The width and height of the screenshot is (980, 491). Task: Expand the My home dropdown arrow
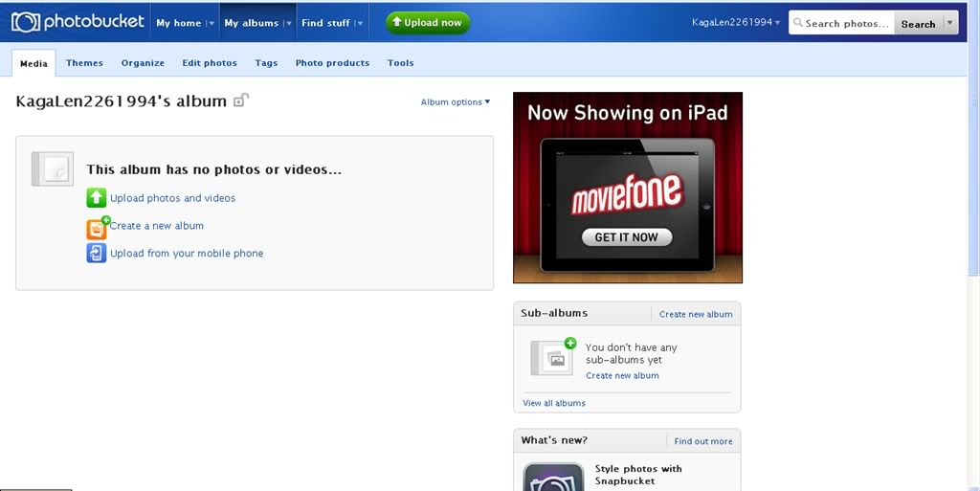click(211, 23)
